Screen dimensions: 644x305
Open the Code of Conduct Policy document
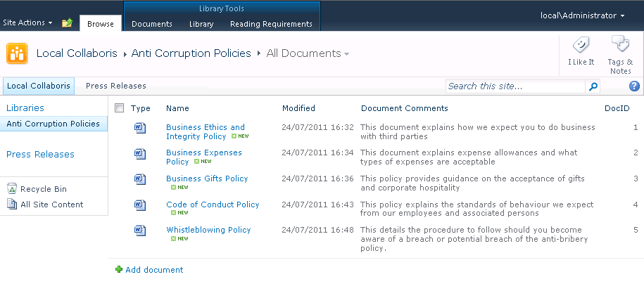point(213,205)
